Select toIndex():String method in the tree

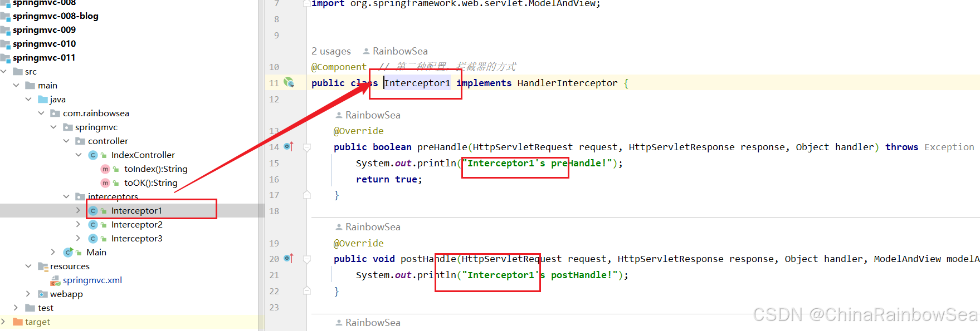coord(155,169)
